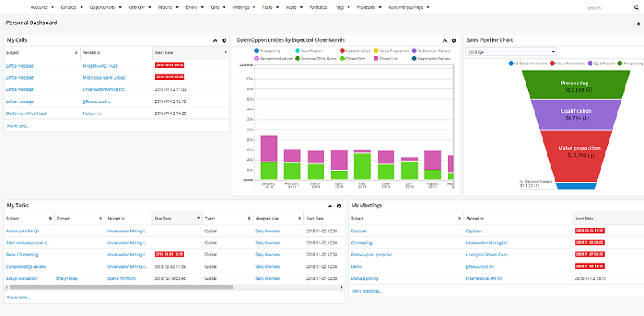The image size is (644, 316).
Task: Sort My Calls by Subject column icon
Action: (x=76, y=53)
